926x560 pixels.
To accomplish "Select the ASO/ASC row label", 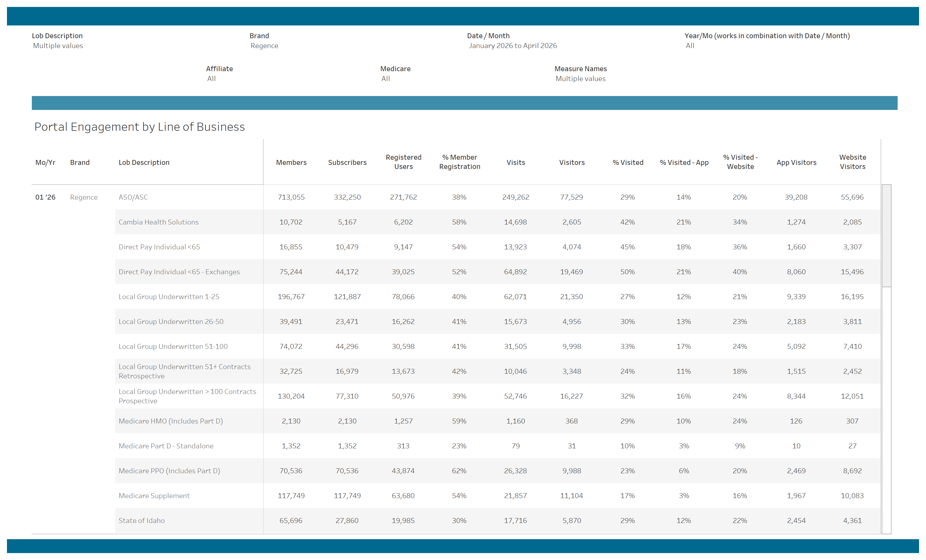I will pos(133,197).
